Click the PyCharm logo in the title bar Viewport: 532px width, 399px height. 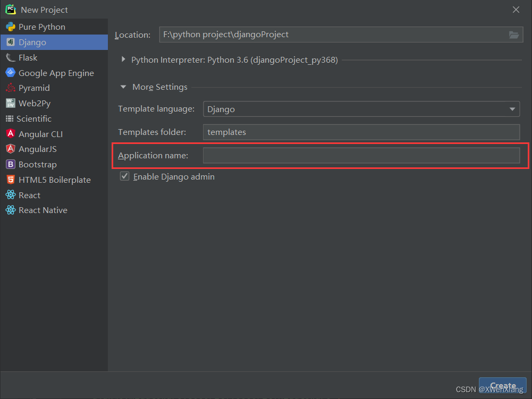[10, 9]
